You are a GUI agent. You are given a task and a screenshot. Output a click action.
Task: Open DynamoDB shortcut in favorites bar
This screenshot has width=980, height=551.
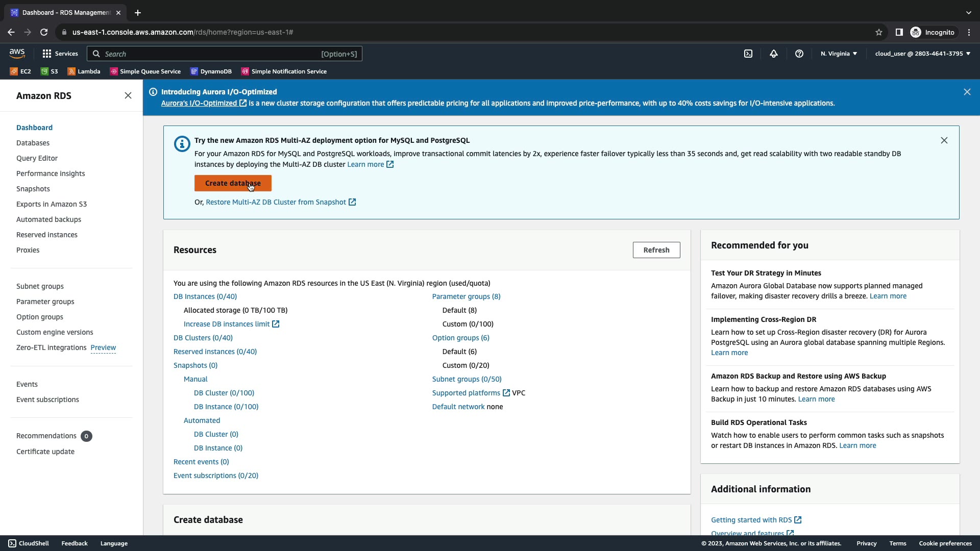(x=211, y=71)
